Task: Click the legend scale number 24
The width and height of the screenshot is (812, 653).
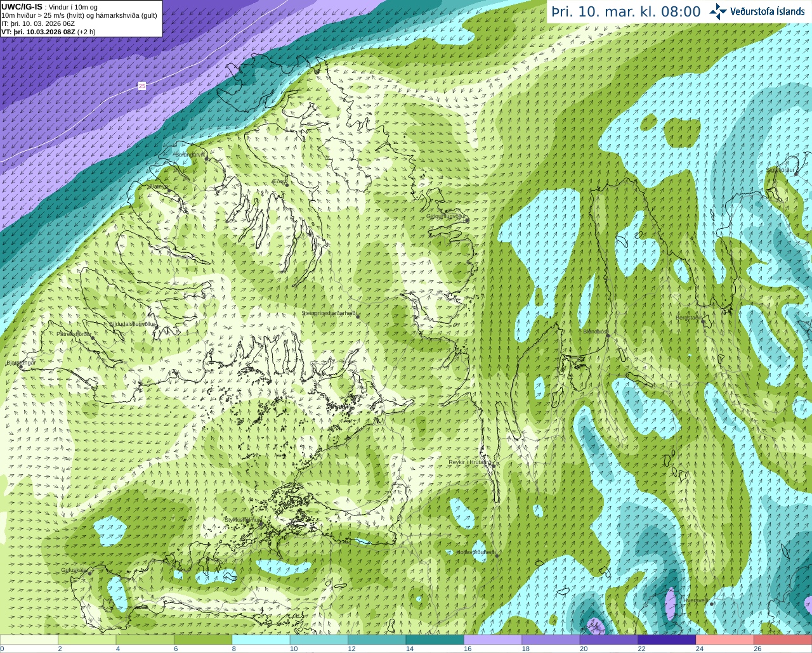Action: coord(699,649)
